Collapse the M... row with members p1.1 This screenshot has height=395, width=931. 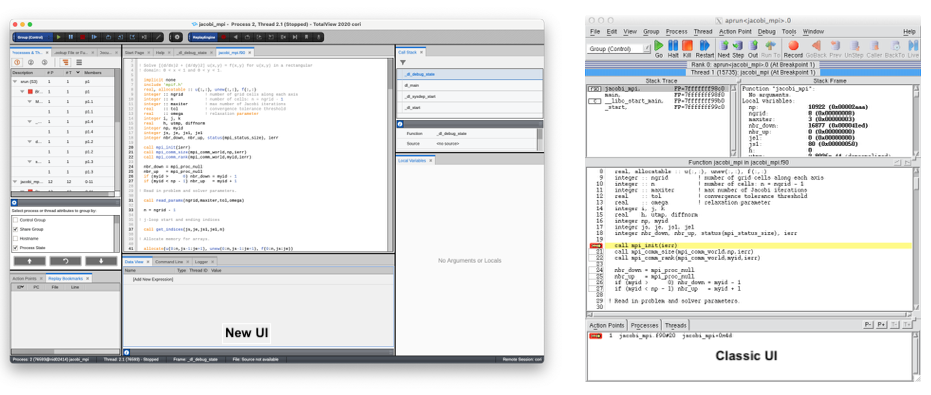point(30,102)
